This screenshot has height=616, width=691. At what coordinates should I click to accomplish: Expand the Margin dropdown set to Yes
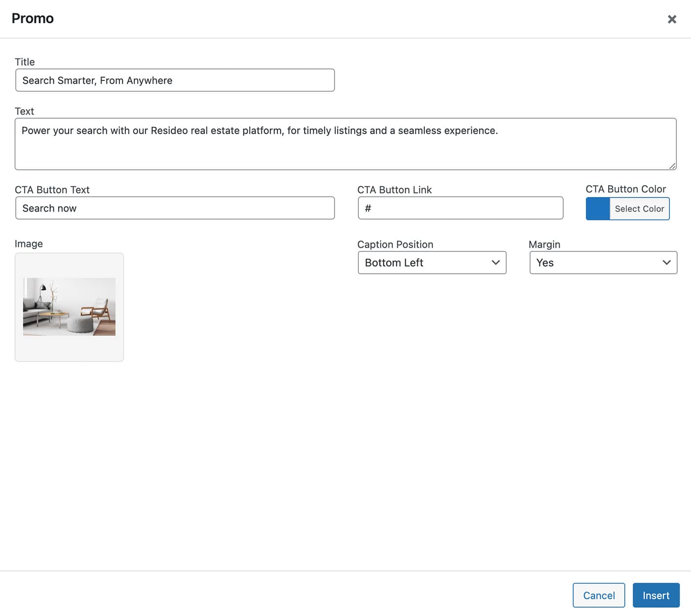(603, 263)
